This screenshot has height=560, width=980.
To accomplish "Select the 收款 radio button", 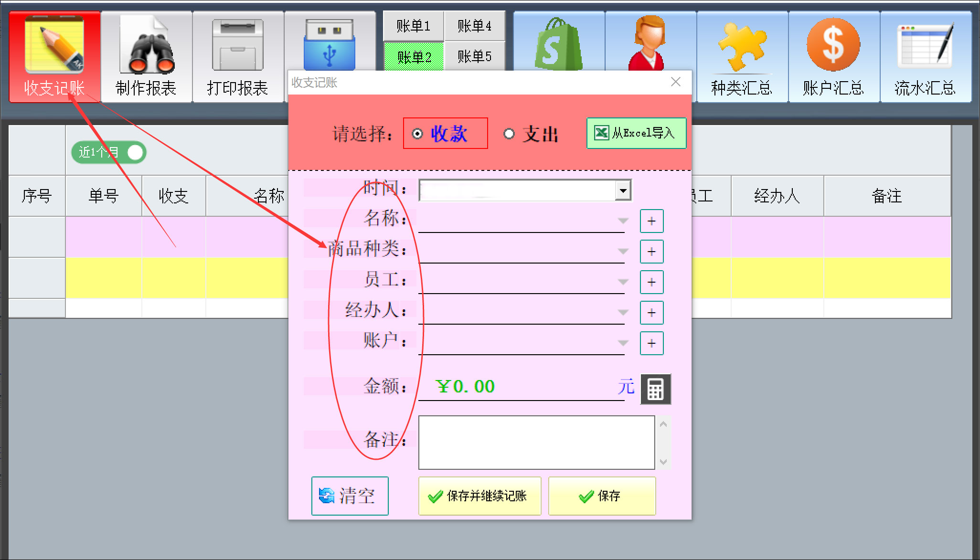I will [x=417, y=134].
